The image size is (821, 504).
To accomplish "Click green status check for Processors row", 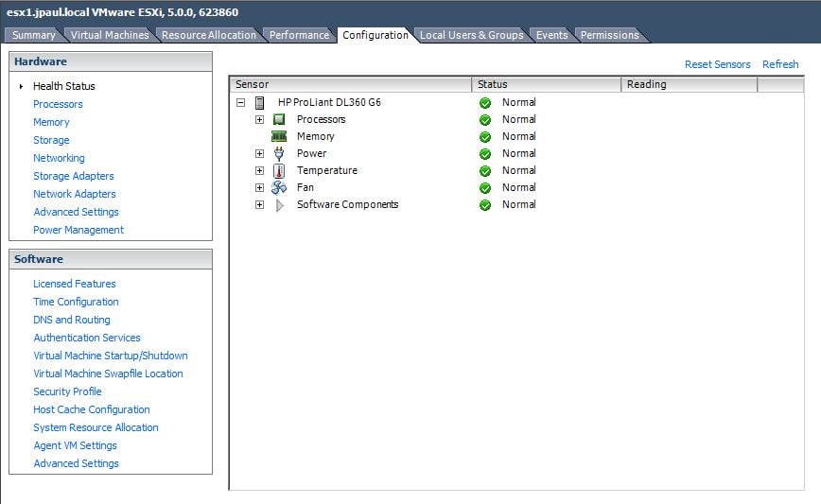I will click(x=485, y=120).
